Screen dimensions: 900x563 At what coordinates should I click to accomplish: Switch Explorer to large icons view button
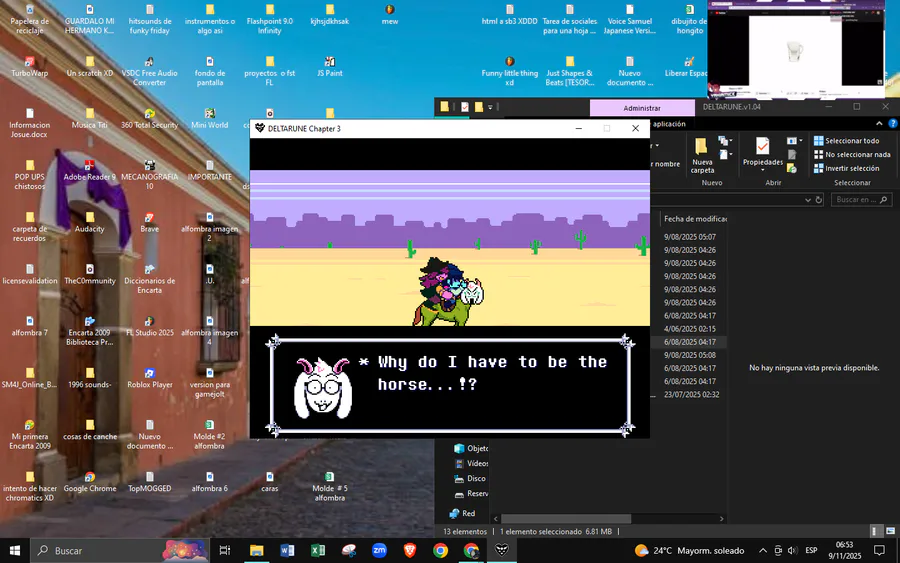[890, 531]
